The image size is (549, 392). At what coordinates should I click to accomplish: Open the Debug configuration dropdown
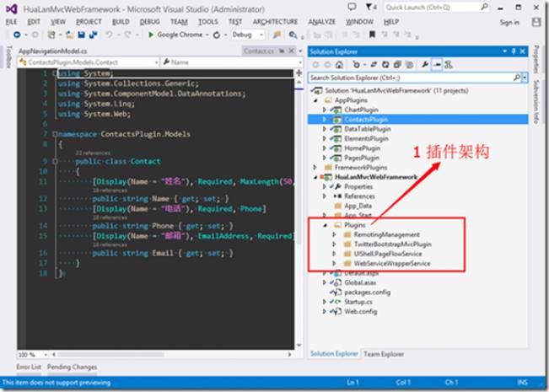[261, 35]
